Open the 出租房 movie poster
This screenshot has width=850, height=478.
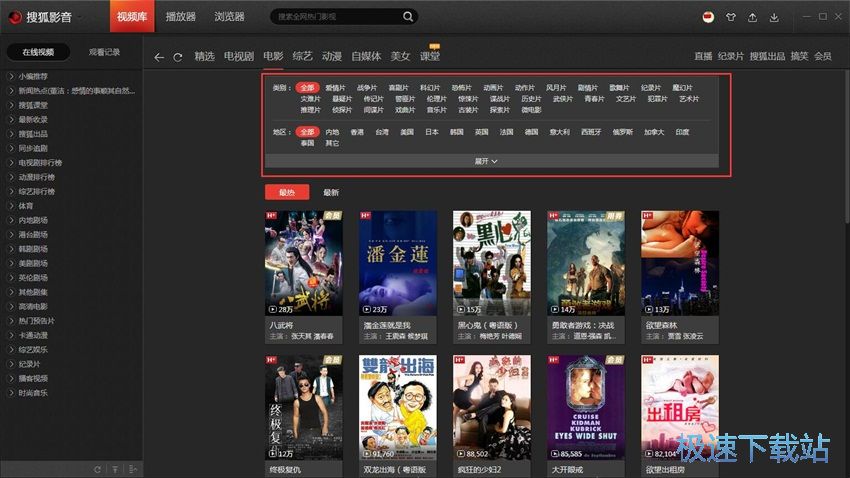(680, 408)
